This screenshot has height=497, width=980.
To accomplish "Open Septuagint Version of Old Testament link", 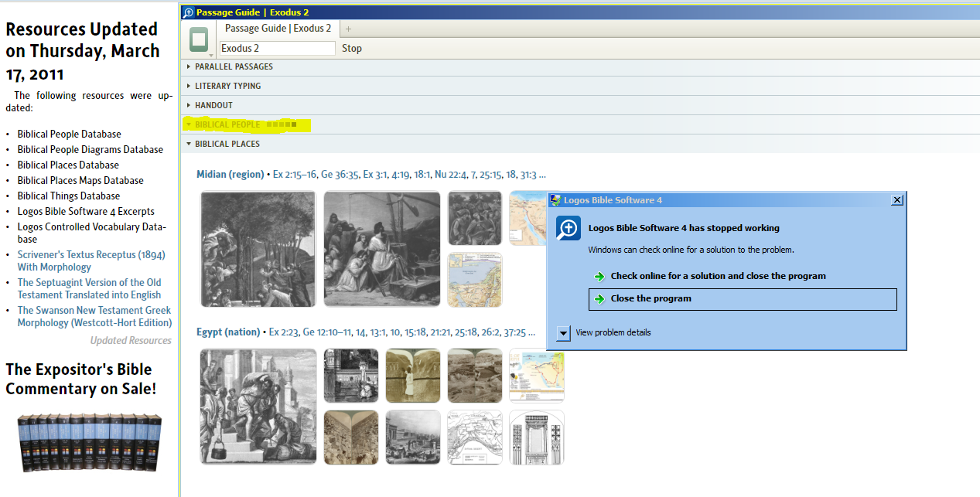I will click(x=90, y=289).
